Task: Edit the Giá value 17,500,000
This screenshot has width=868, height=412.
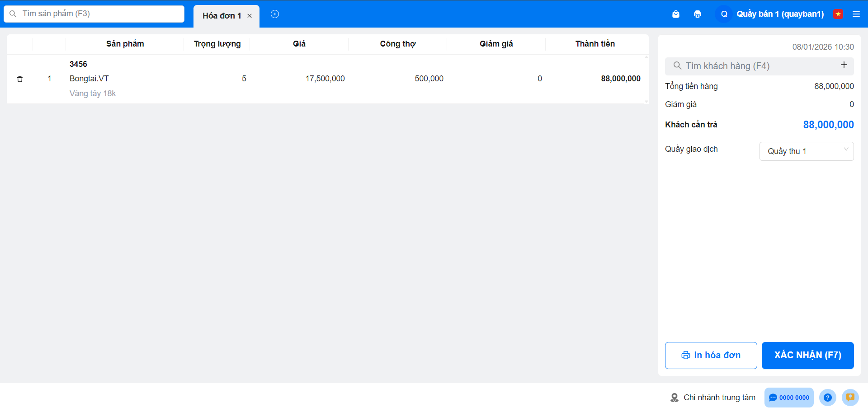Action: (325, 79)
